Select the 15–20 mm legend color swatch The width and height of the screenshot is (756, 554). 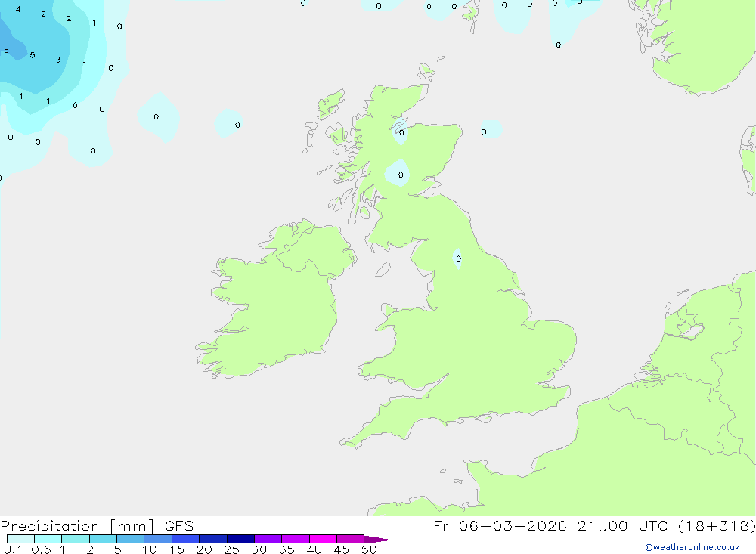tap(185, 539)
